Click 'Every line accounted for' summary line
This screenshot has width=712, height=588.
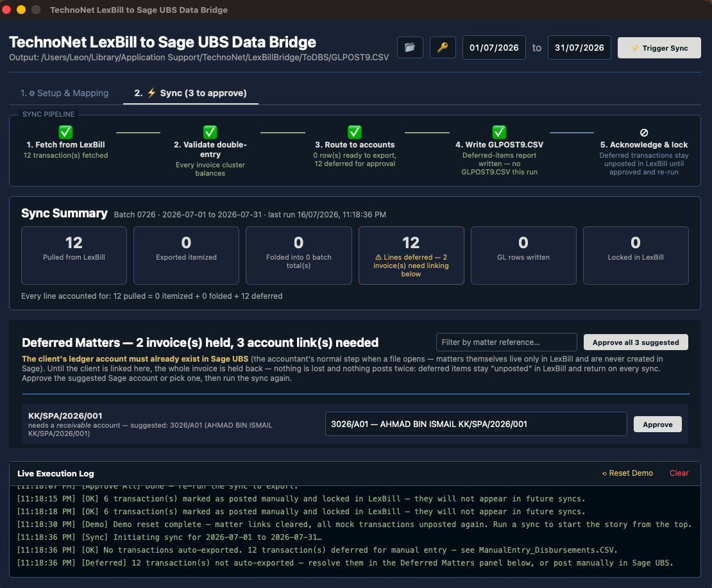(x=151, y=296)
